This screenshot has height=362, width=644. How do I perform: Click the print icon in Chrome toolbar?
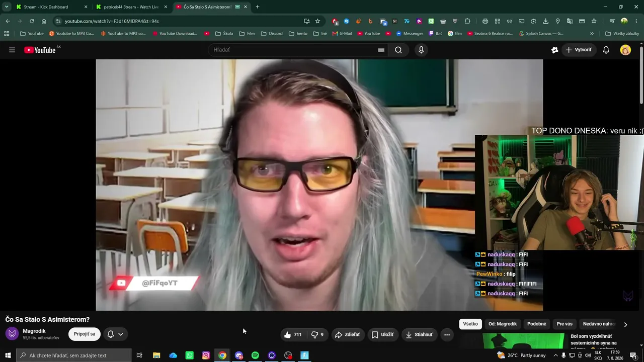click(485, 21)
